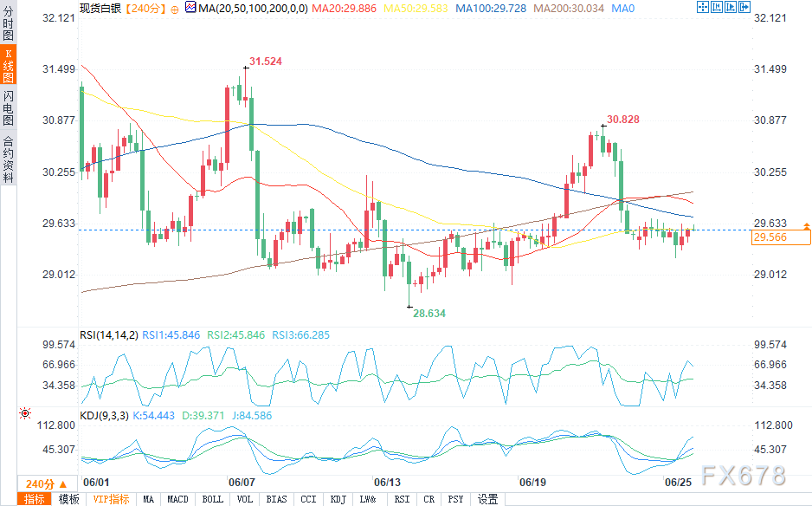812x506 pixels.
Task: Click the zoom-in time axis icon
Action: point(717,9)
